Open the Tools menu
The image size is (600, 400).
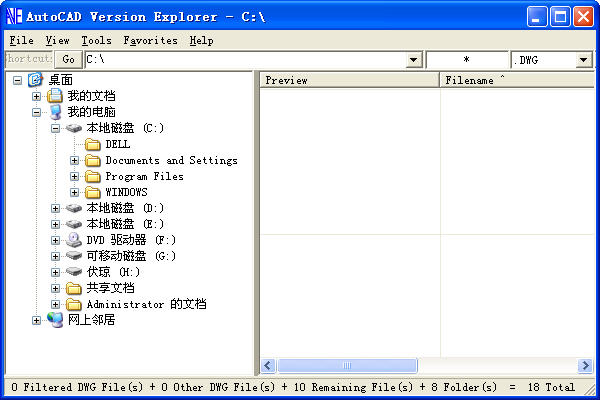(96, 40)
